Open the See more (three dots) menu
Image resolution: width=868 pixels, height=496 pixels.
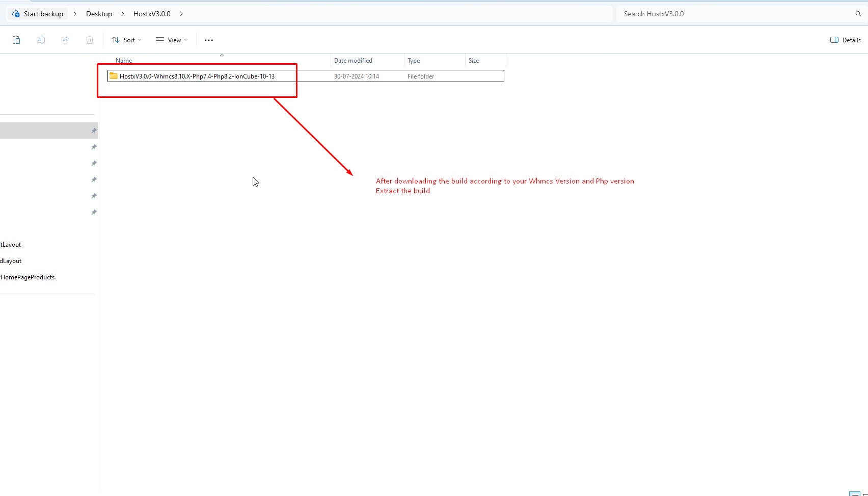(x=209, y=40)
